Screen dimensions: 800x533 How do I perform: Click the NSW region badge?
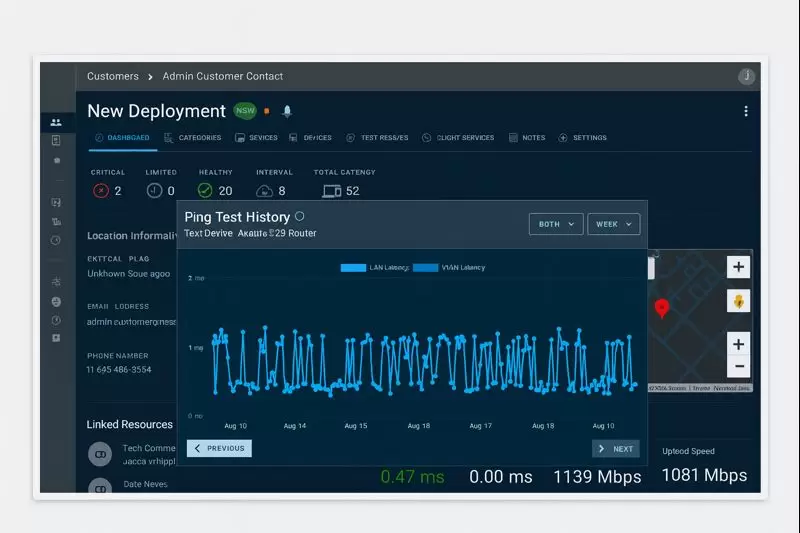[245, 111]
